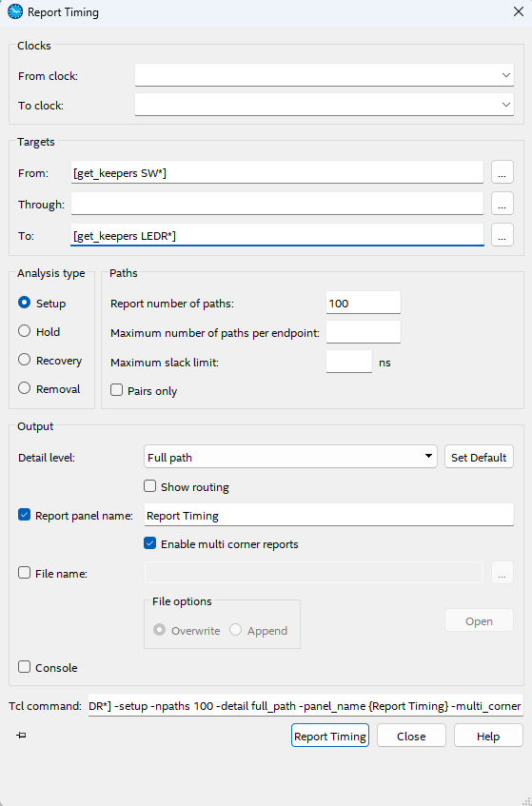Expand the To clock dropdown
The width and height of the screenshot is (532, 806).
coord(325,105)
